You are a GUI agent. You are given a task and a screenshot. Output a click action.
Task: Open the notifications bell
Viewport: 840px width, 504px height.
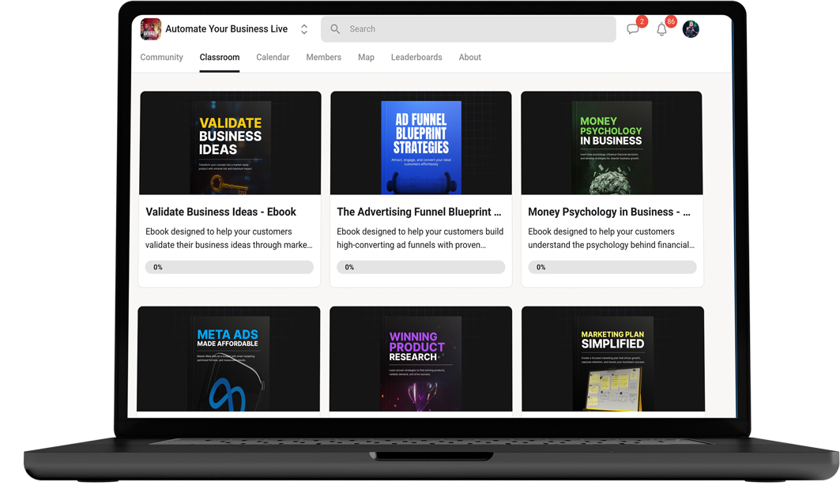pyautogui.click(x=661, y=29)
